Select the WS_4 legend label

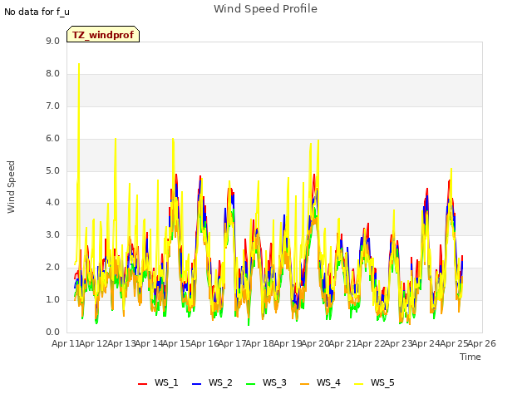tap(328, 382)
